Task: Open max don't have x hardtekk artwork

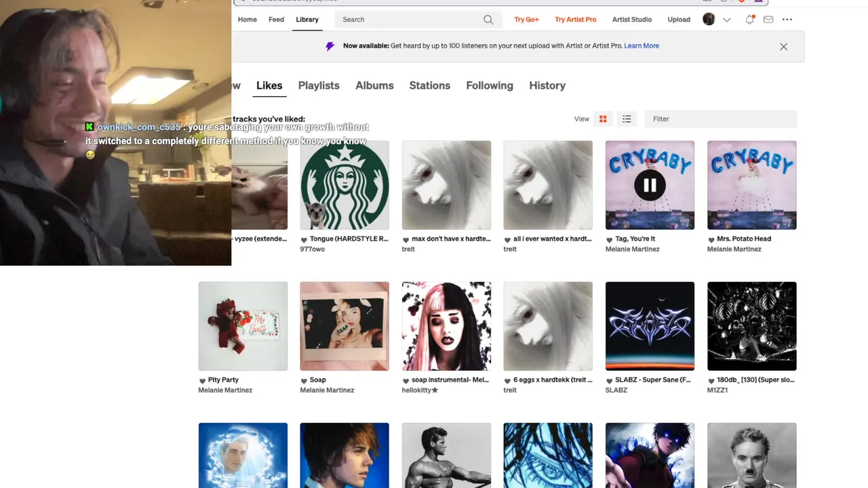Action: (x=446, y=185)
